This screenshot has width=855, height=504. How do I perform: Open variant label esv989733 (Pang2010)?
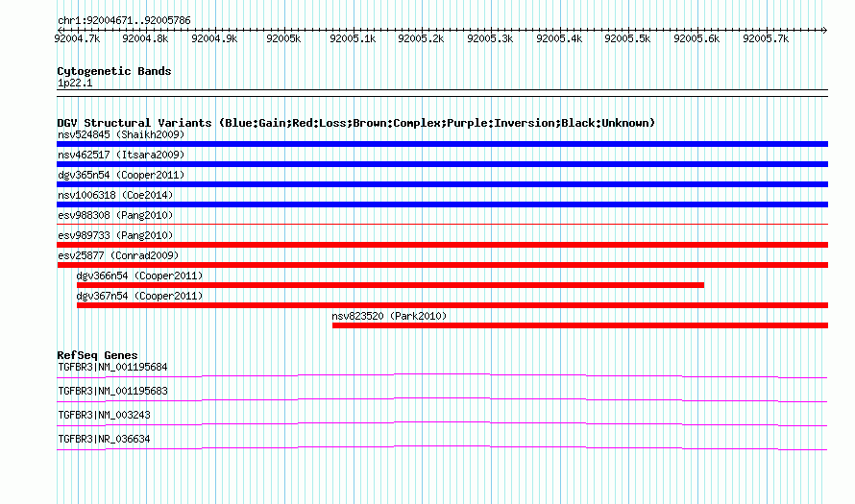click(x=115, y=235)
